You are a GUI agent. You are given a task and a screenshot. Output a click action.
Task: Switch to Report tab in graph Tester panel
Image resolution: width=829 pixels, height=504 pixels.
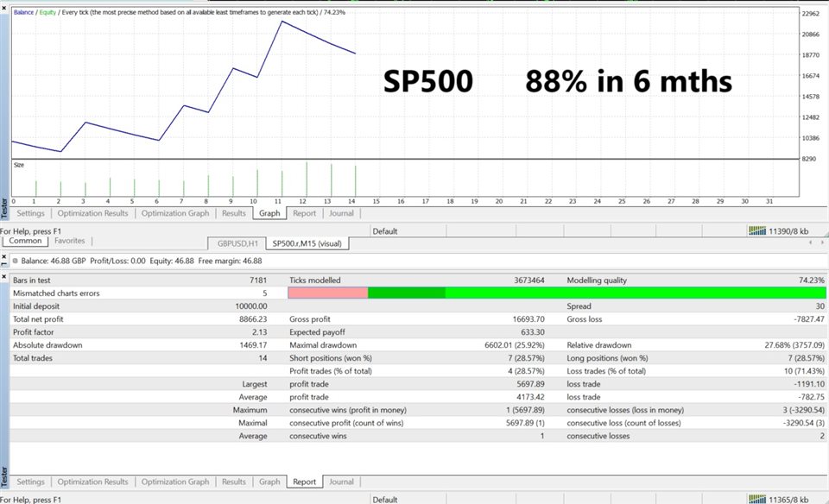(304, 213)
